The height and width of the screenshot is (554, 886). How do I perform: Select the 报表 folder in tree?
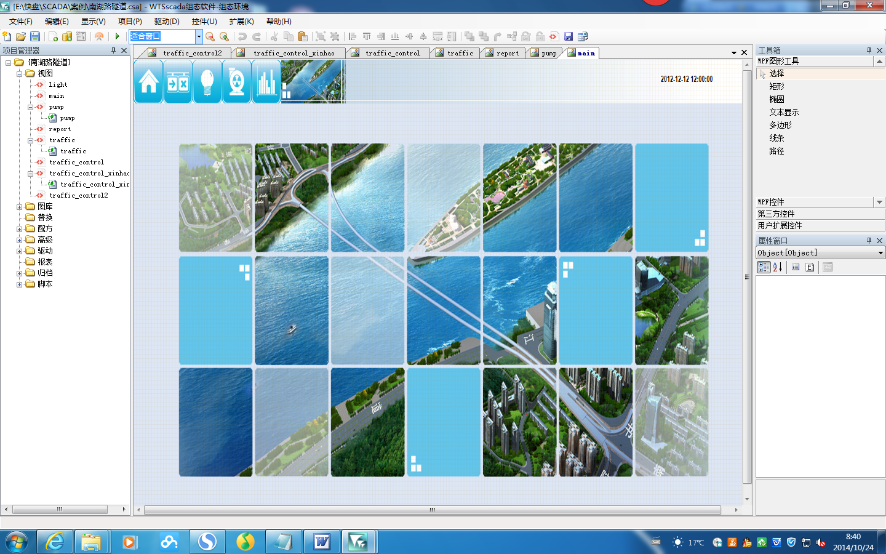pyautogui.click(x=45, y=262)
